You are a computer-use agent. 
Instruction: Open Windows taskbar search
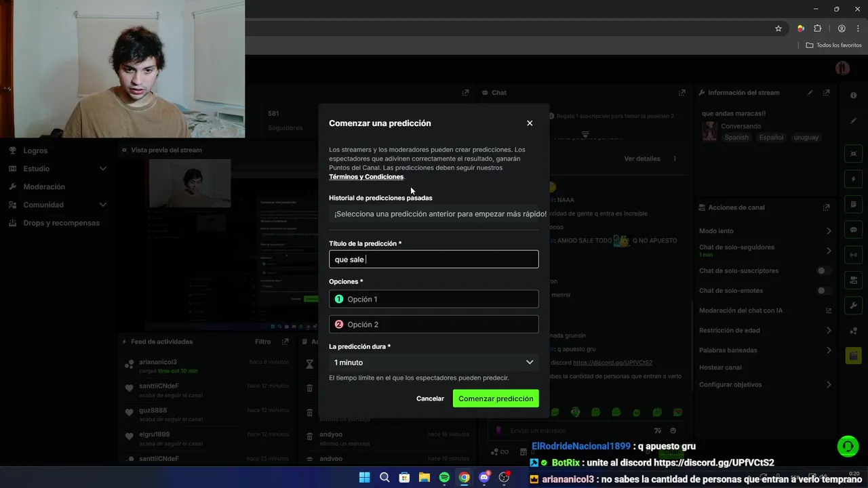click(384, 477)
